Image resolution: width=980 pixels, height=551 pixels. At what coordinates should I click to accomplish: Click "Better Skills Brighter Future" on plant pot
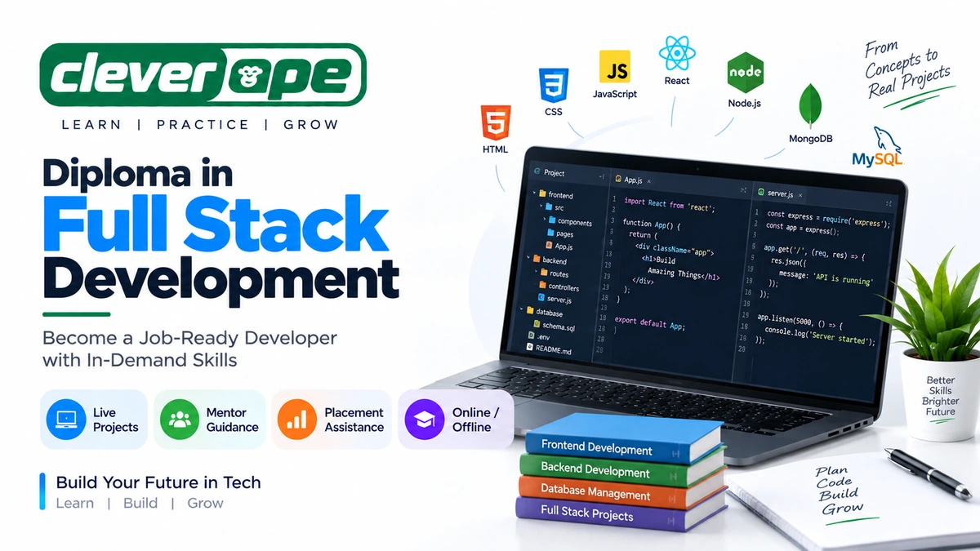tap(941, 396)
